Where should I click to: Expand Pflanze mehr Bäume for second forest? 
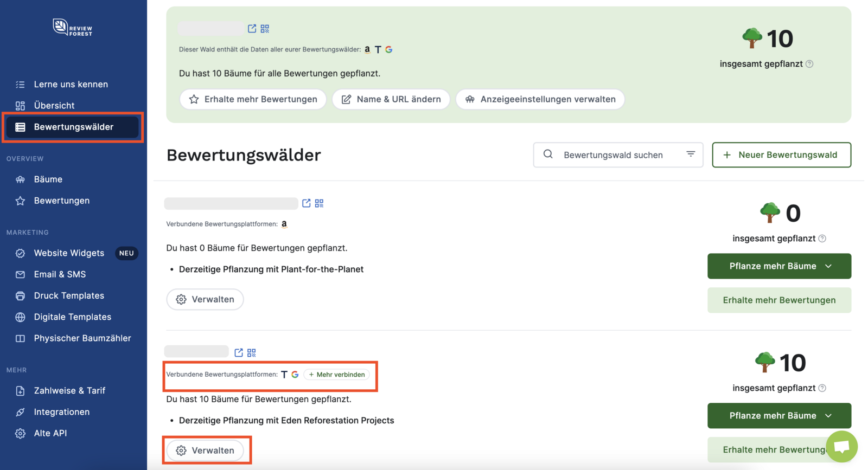coord(779,416)
